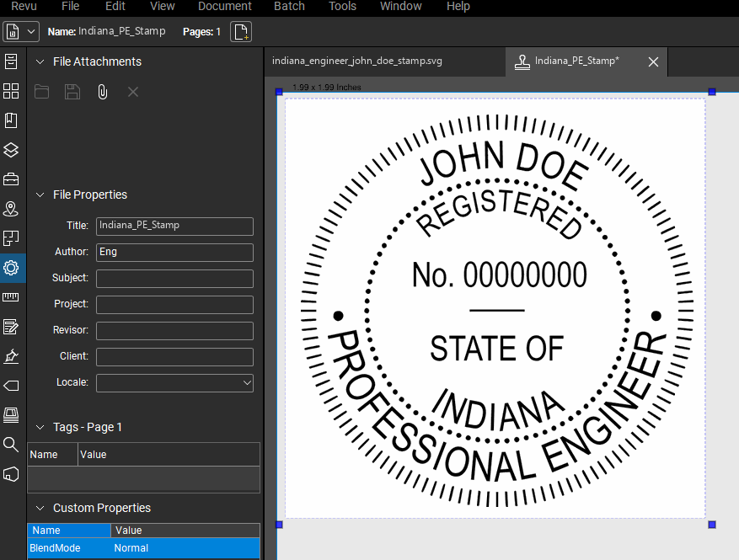Click the document icon beside the Name field
This screenshot has height=560, width=739.
13,32
